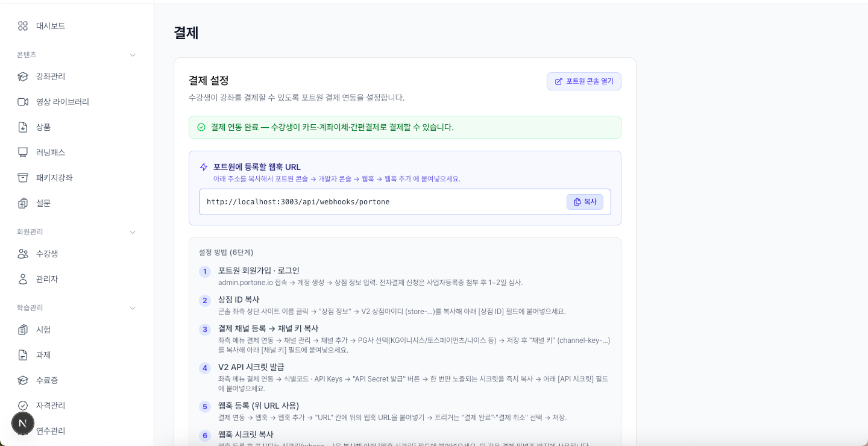
Task: Collapse the 회원관리 sidebar section
Action: 133,232
